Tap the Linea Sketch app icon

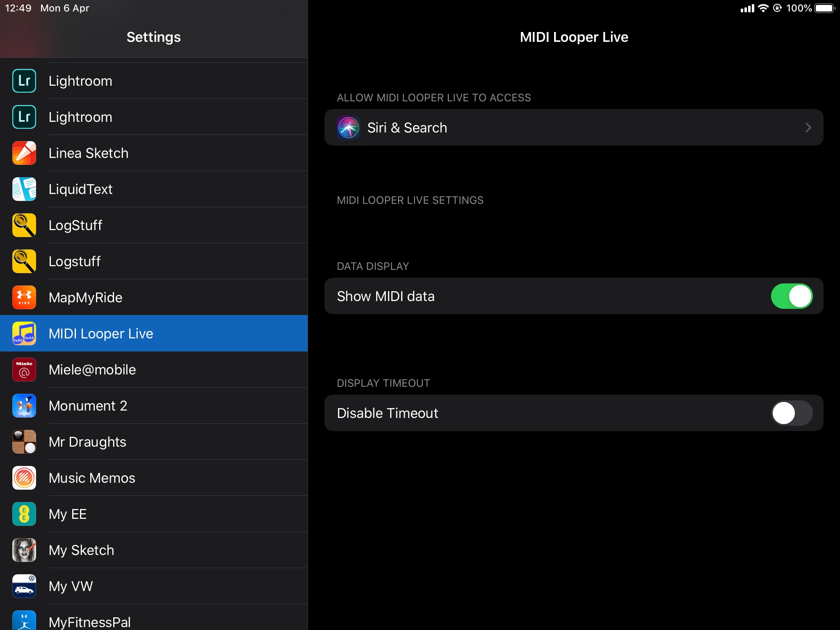click(x=24, y=153)
